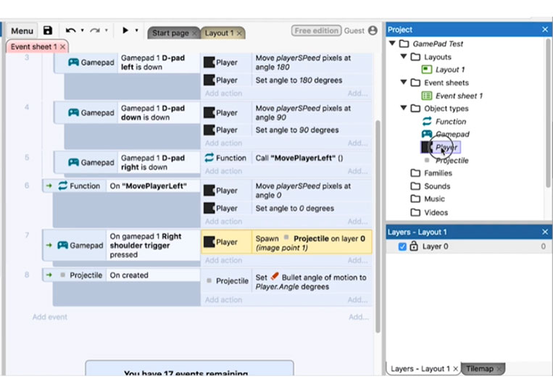This screenshot has width=553, height=392.
Task: Open the undo history dropdown arrow
Action: [x=82, y=30]
